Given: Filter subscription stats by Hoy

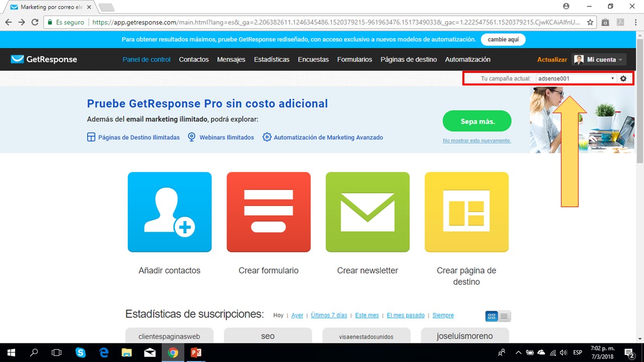Looking at the screenshot, I should [x=278, y=315].
